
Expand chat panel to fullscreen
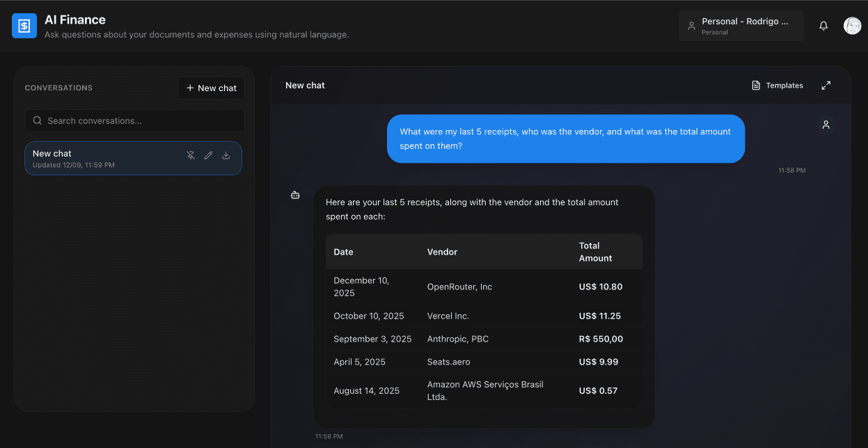(826, 85)
